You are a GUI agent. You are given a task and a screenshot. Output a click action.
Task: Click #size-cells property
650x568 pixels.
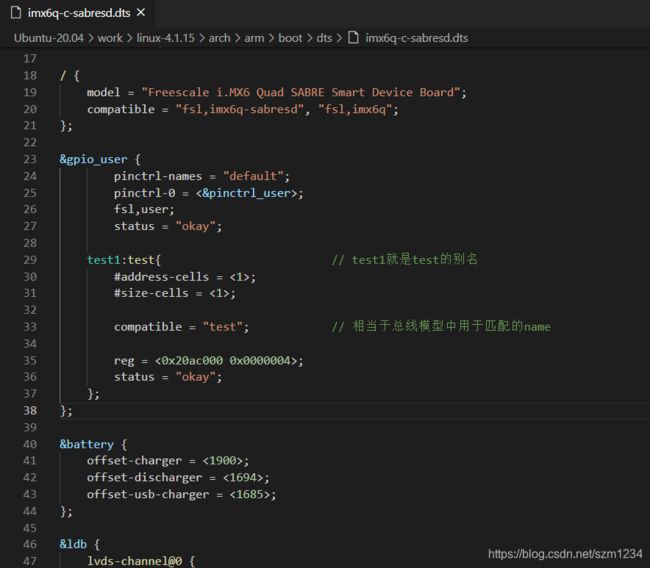[x=151, y=293]
